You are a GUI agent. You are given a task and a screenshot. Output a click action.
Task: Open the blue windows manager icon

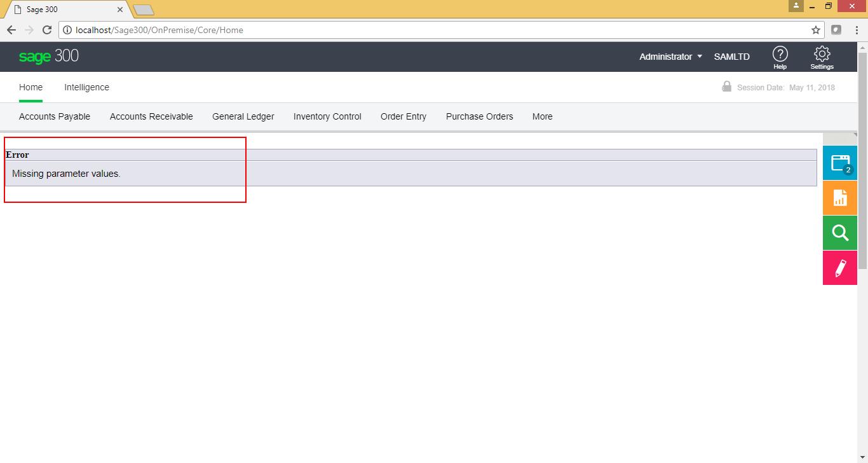840,163
